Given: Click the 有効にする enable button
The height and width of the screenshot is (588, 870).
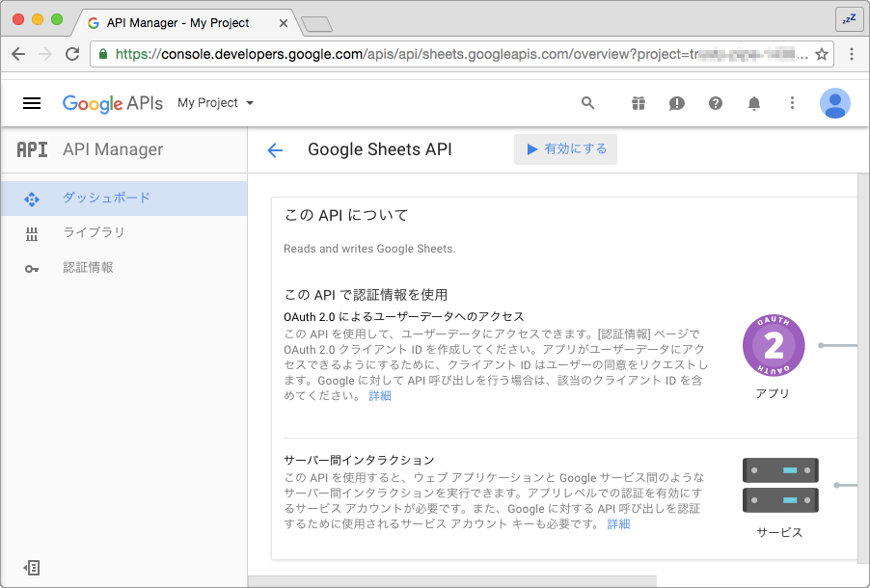Looking at the screenshot, I should 565,149.
